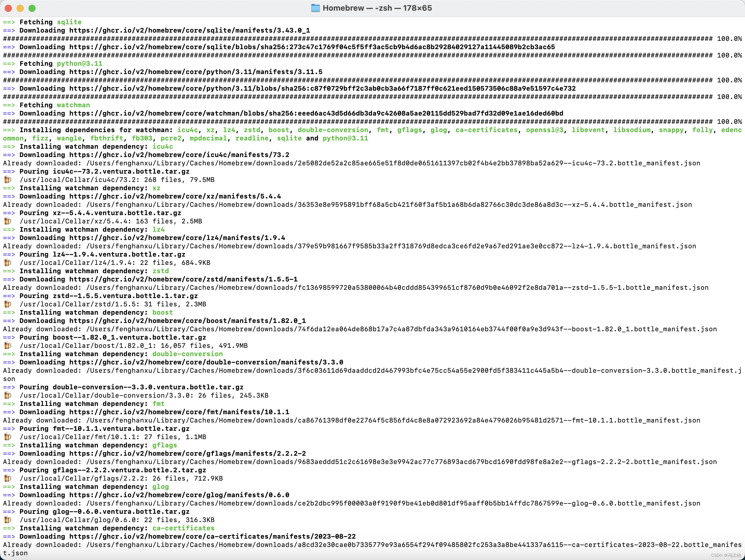Click beer mug icon beside icu4c Cellar path
745x560 pixels.
7,180
